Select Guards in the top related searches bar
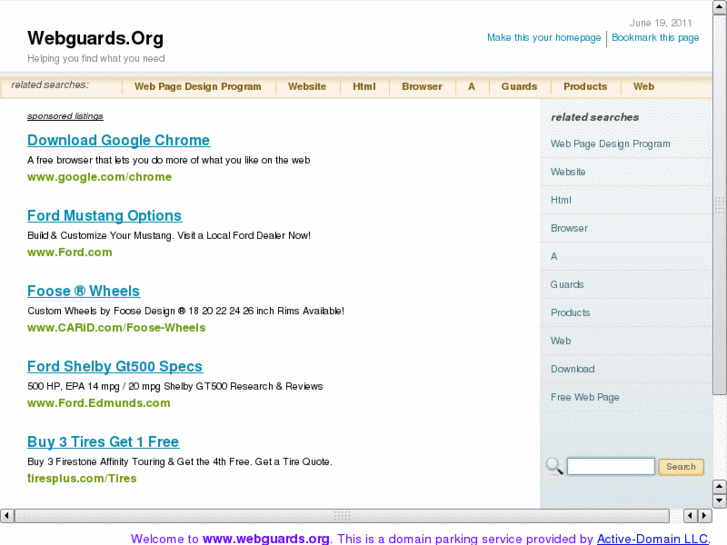This screenshot has height=545, width=727. click(519, 87)
